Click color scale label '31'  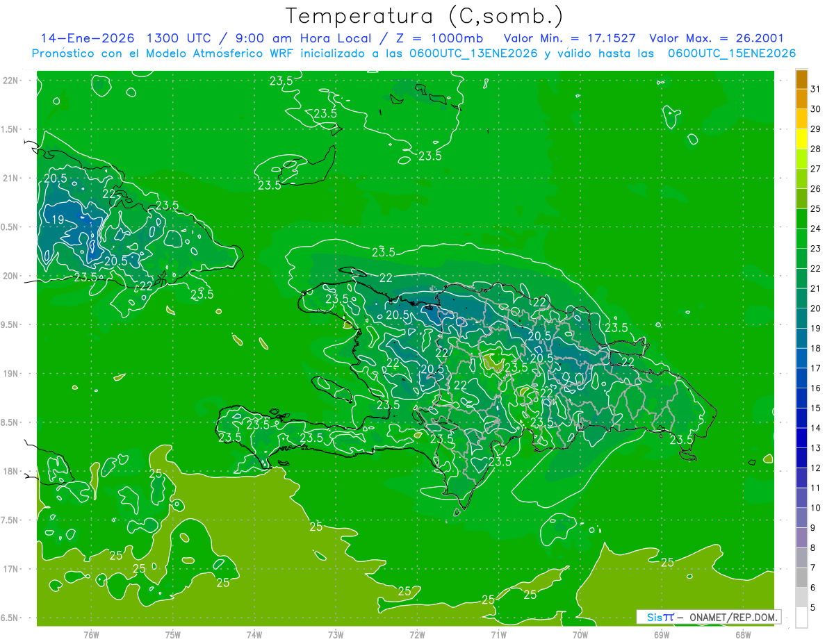click(x=815, y=89)
